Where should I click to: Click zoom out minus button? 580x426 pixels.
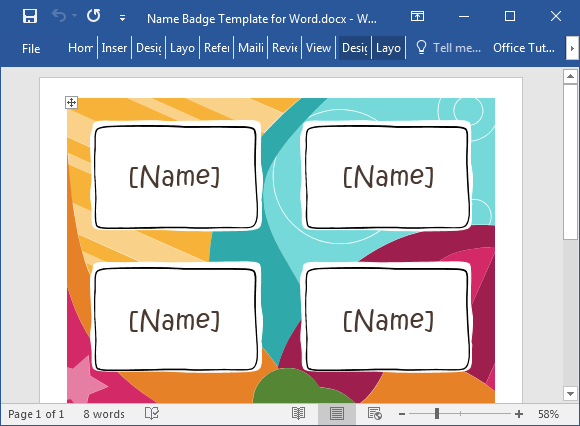click(x=402, y=414)
